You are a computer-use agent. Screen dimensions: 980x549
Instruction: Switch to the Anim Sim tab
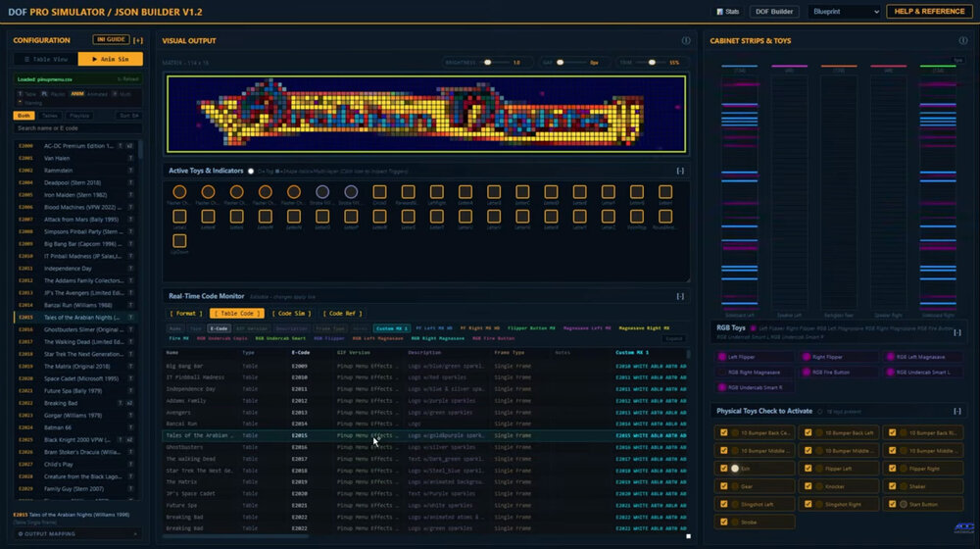[110, 59]
